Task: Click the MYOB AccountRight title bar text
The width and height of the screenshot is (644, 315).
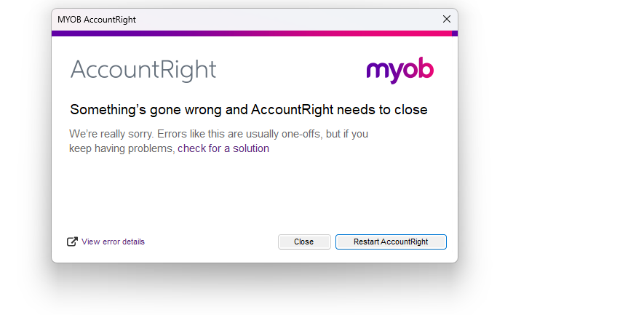Action: [x=97, y=20]
